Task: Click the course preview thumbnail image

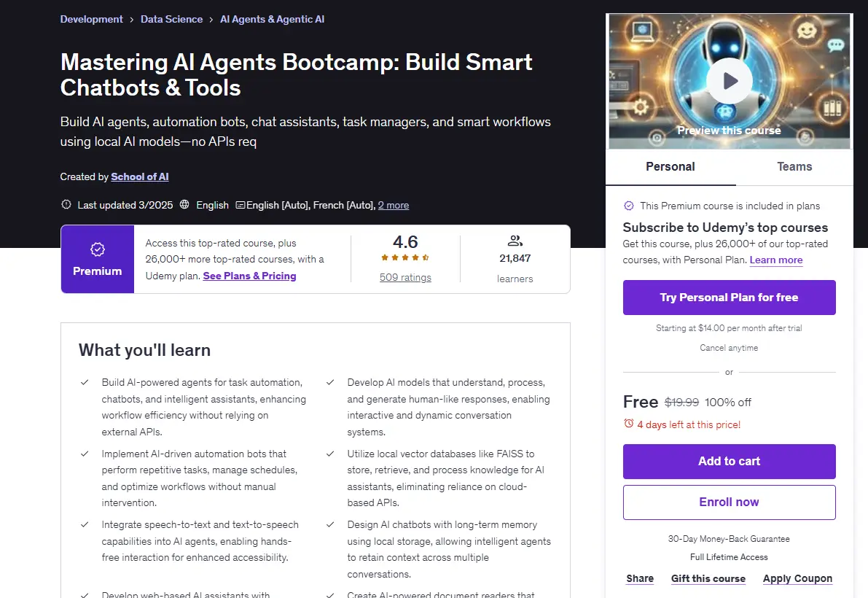Action: pos(729,81)
